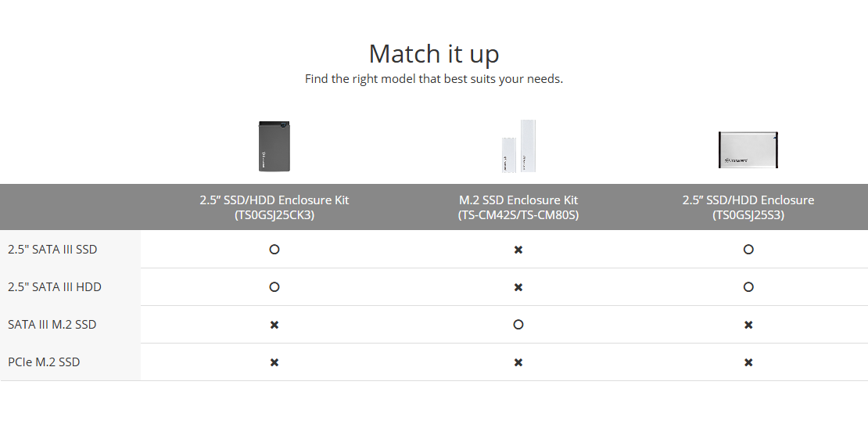
Task: Select the M.2 SSD Enclosure Kit (TS-CM42S/TS-CM80S) heading
Action: pyautogui.click(x=518, y=207)
